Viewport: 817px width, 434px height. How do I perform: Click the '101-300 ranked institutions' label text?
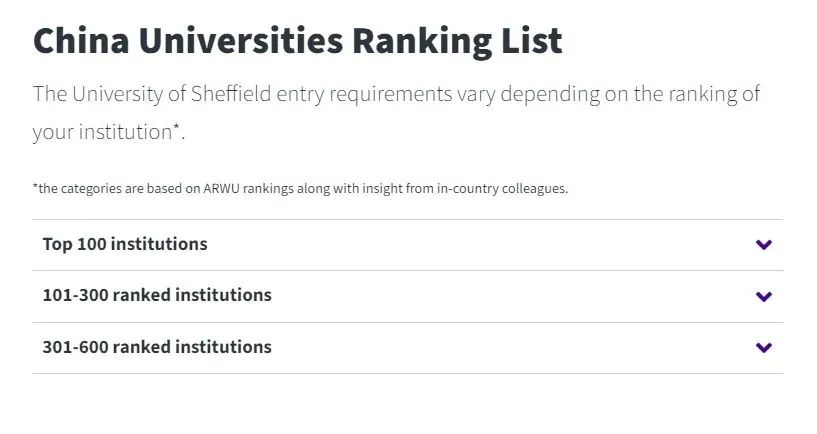[x=157, y=295]
